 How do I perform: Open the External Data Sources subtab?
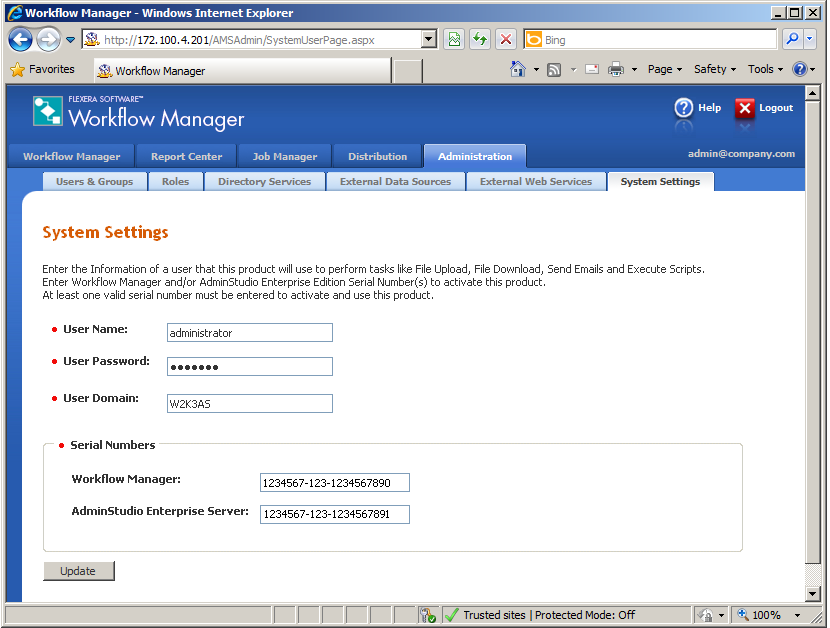[x=395, y=182]
